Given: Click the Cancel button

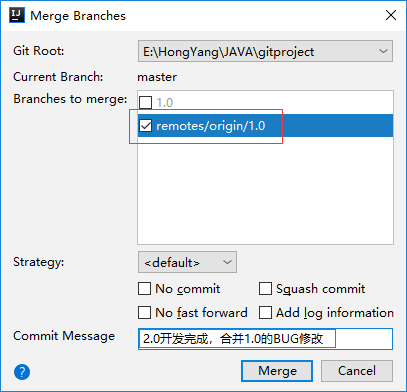Looking at the screenshot, I should pyautogui.click(x=357, y=371).
